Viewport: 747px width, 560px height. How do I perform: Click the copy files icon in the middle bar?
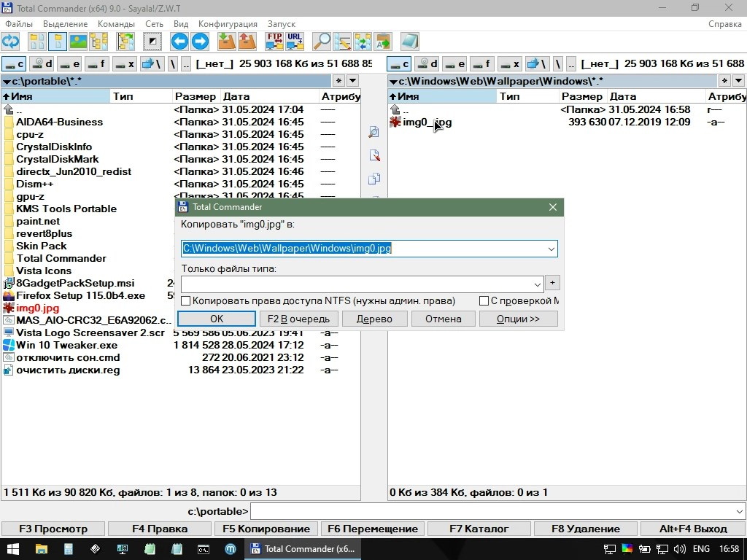[x=374, y=179]
